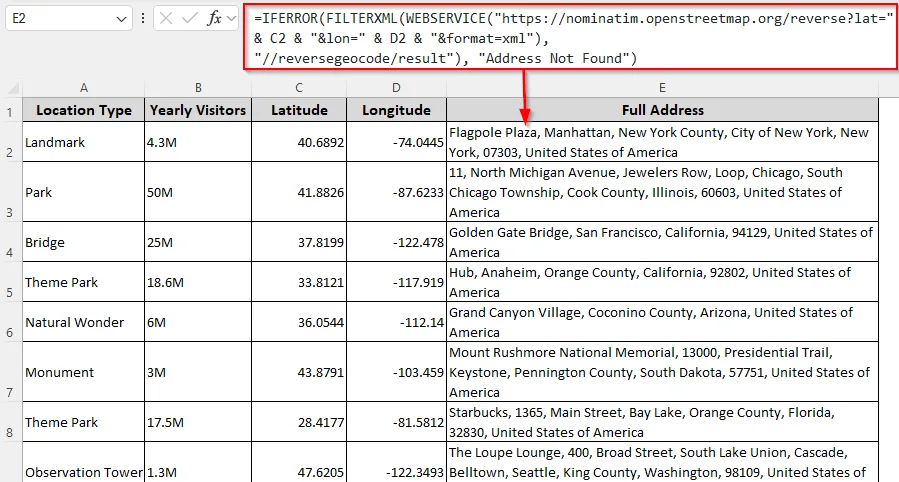Select latitude cell 43.8791
Screen dimensions: 899x482
(x=299, y=372)
